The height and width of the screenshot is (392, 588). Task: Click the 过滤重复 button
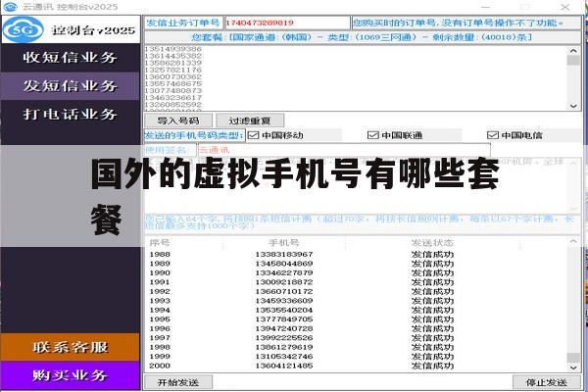250,121
